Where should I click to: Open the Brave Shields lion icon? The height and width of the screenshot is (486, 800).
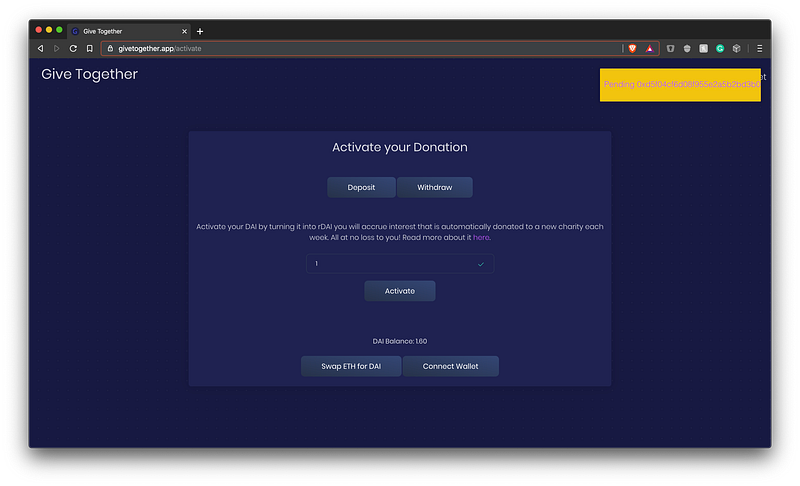coord(633,48)
